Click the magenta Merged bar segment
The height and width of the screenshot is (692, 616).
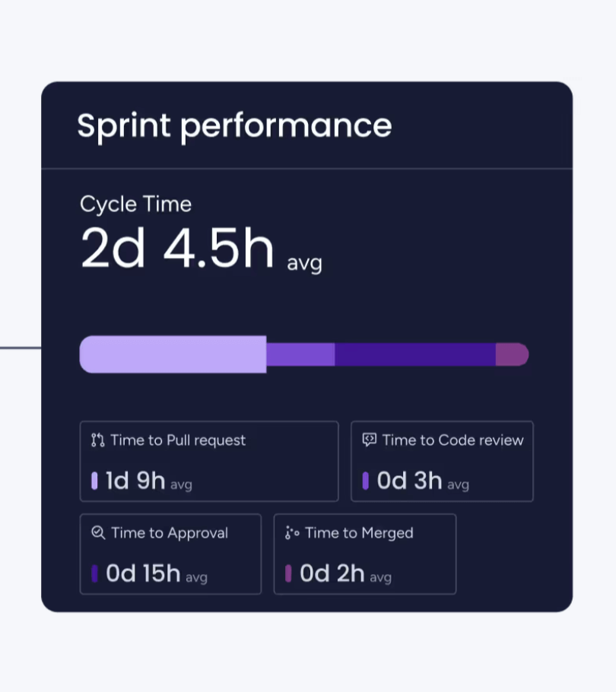[512, 354]
